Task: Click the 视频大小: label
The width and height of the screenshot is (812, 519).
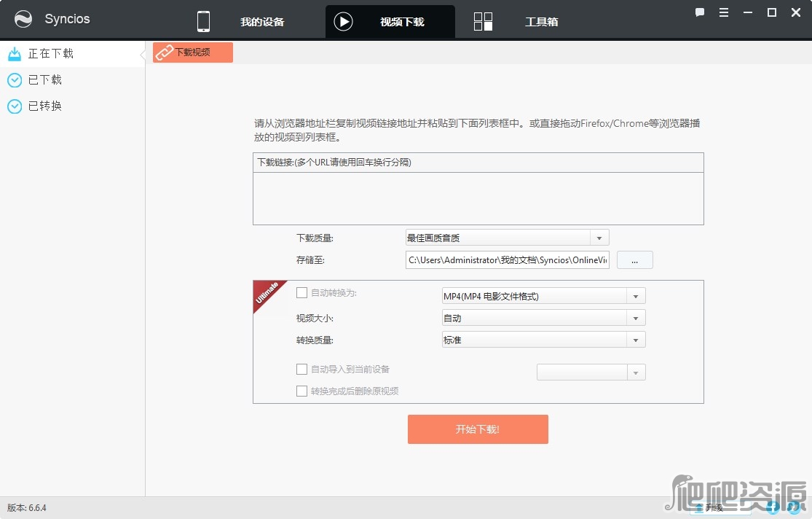Action: (315, 319)
